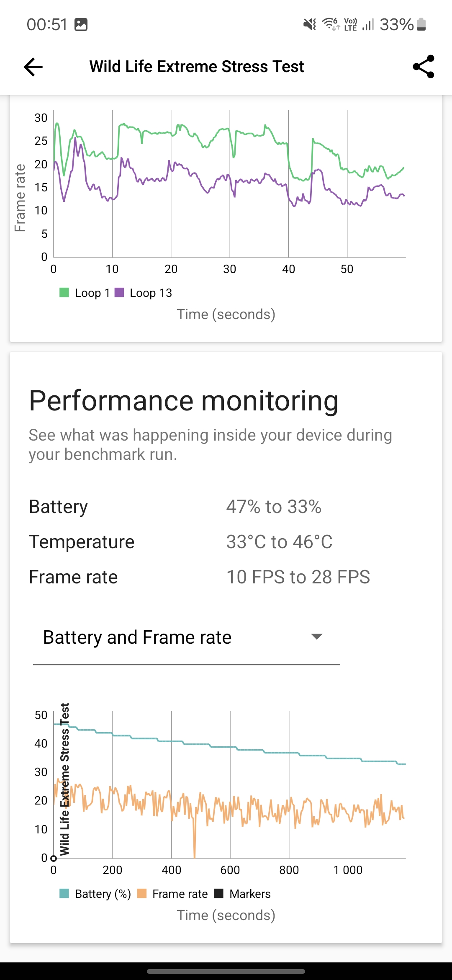
Task: Expand chart selector using dropdown arrow
Action: pyautogui.click(x=317, y=637)
